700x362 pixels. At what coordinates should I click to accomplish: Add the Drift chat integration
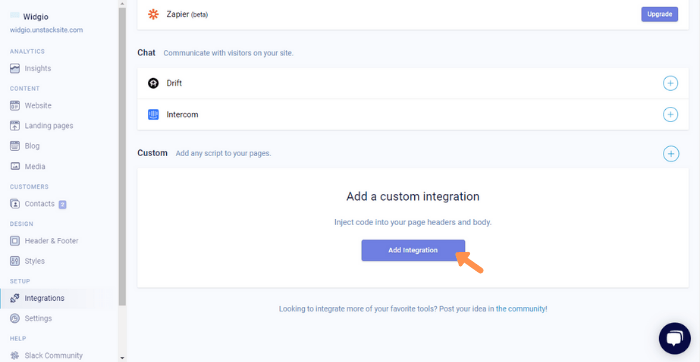click(670, 83)
